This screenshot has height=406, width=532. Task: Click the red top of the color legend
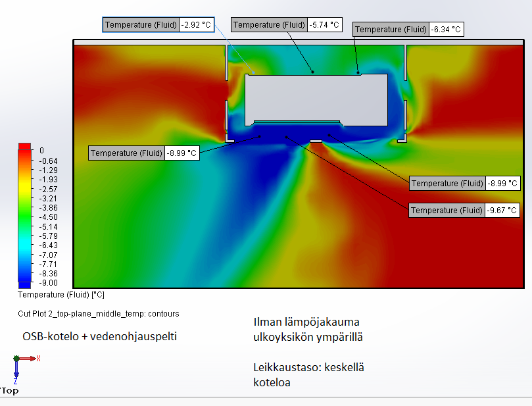(24, 147)
